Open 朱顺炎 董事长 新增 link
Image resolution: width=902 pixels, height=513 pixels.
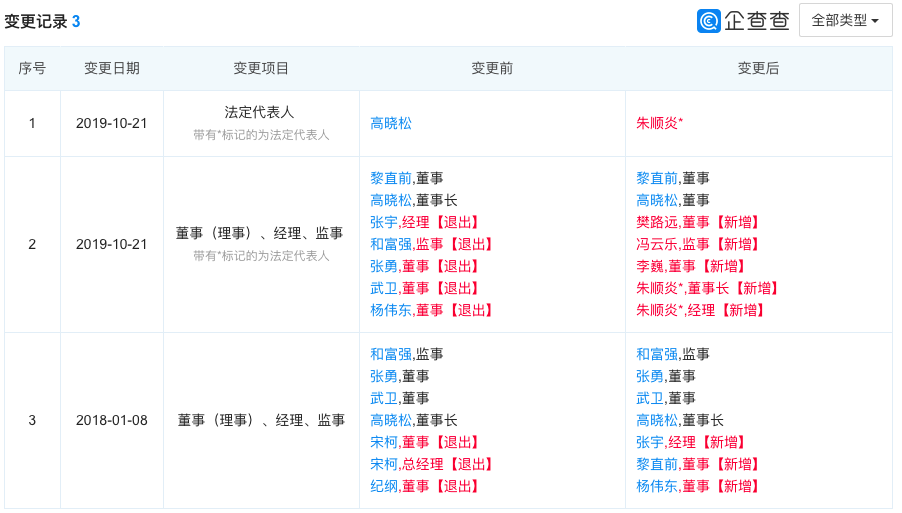coord(707,288)
